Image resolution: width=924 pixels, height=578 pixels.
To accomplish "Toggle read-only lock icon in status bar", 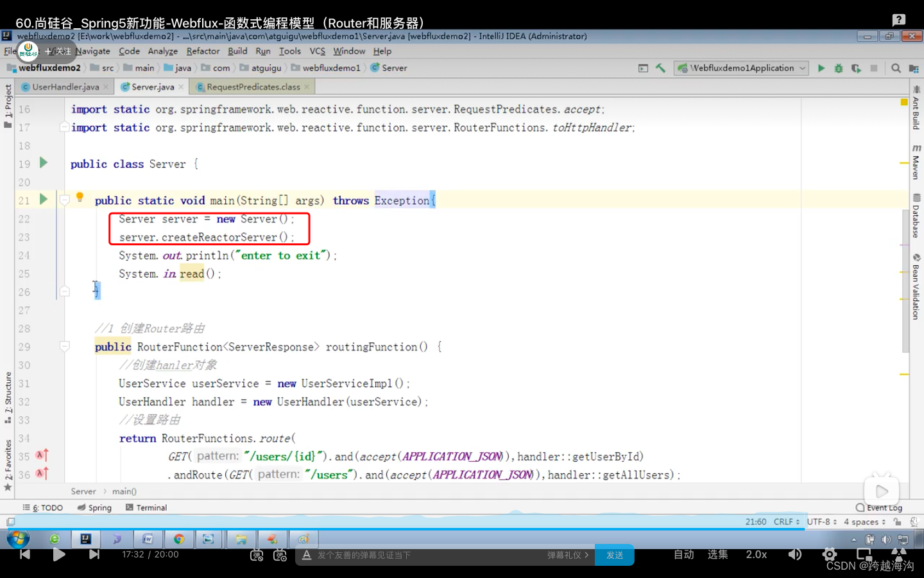I will [x=898, y=522].
